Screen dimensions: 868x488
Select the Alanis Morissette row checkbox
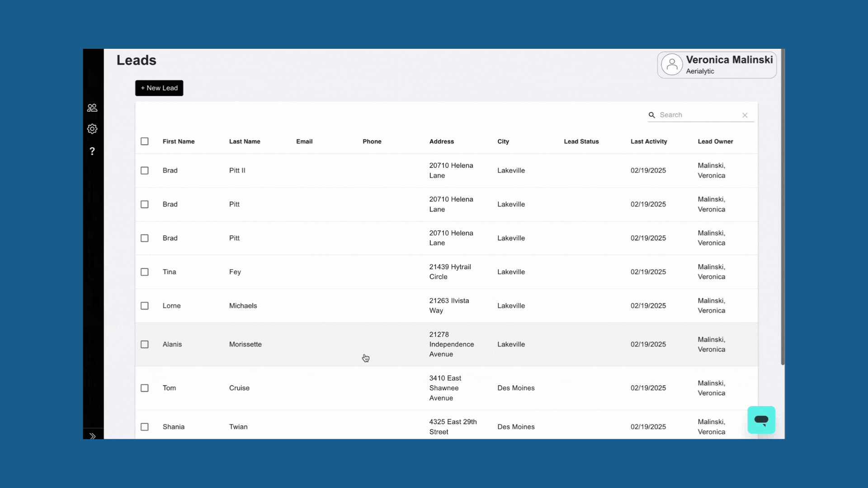coord(145,344)
